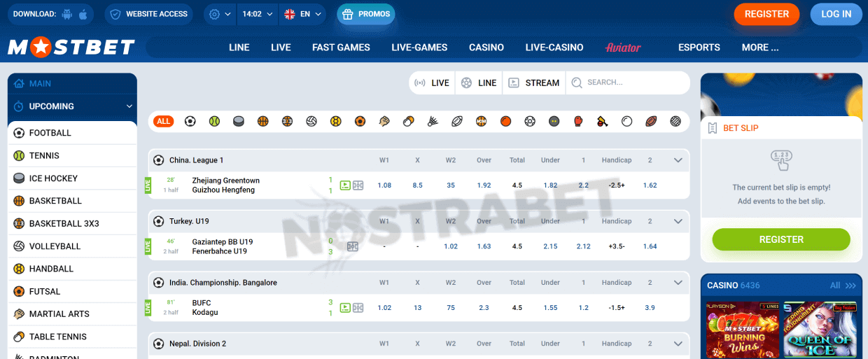Open All casino games link

(843, 286)
